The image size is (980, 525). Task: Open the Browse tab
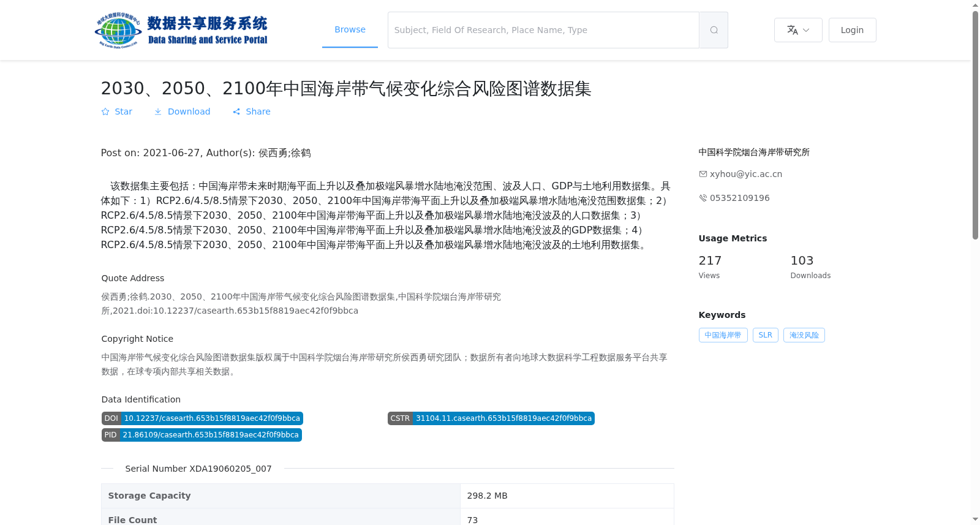[x=350, y=29]
